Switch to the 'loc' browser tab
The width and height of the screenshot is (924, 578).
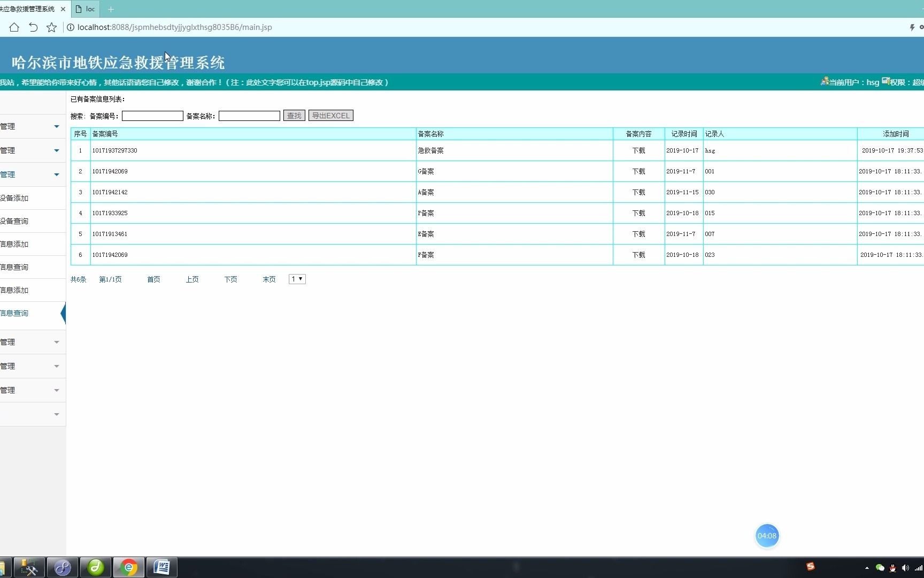point(86,9)
